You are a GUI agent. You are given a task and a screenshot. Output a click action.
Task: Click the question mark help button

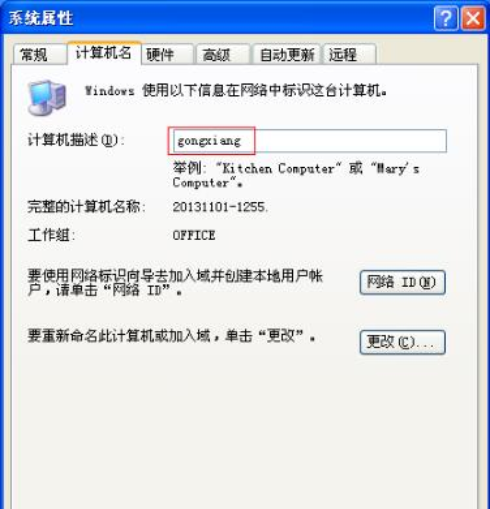point(446,18)
